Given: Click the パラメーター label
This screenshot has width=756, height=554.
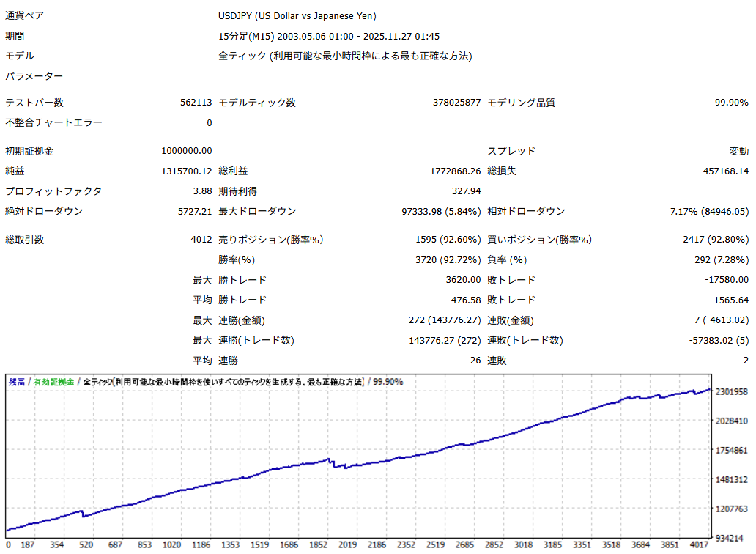Looking at the screenshot, I should click(x=34, y=76).
